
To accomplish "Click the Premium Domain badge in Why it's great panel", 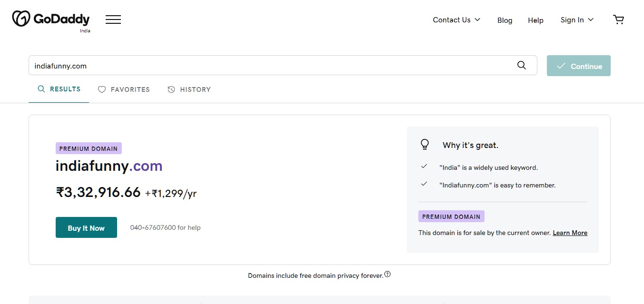I will [x=451, y=216].
